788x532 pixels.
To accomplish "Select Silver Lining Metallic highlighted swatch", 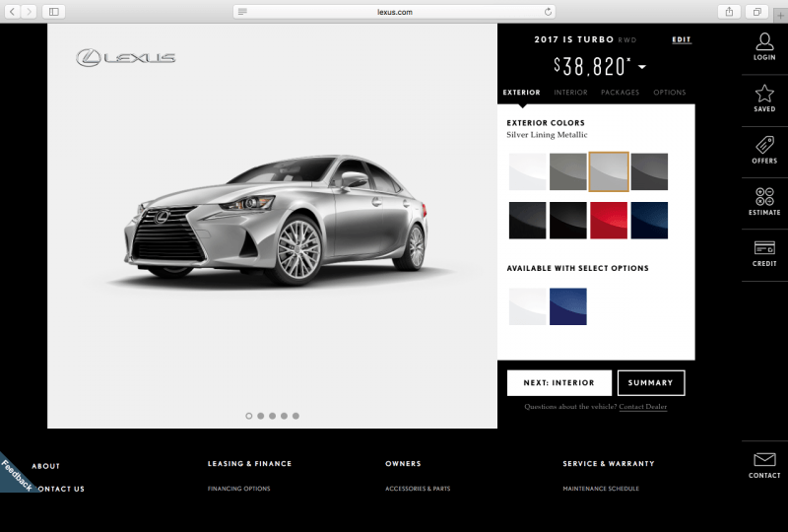I will 609,171.
